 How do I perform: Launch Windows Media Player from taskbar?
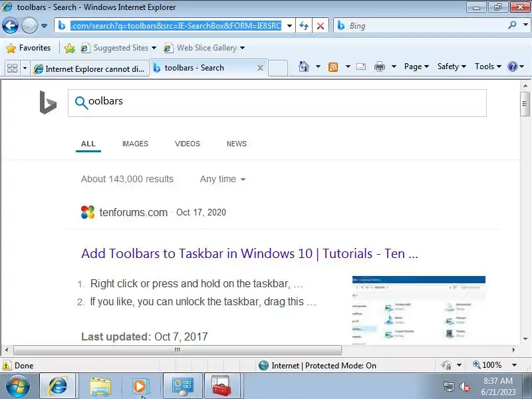click(140, 386)
